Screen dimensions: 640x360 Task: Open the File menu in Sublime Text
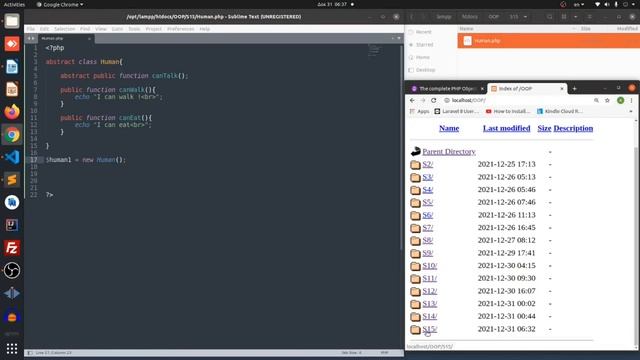(31, 29)
